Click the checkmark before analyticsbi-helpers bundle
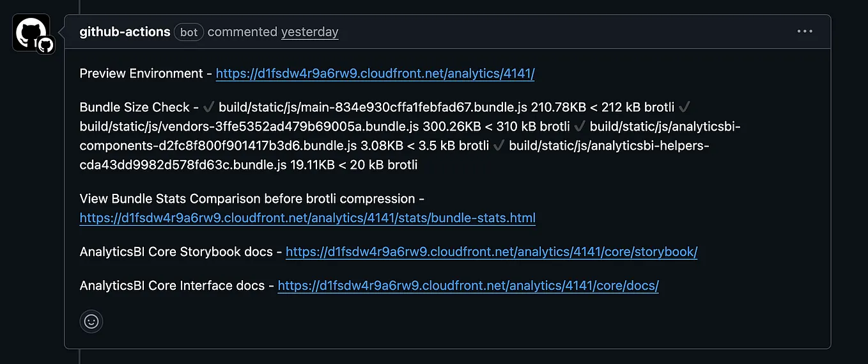 (x=499, y=145)
